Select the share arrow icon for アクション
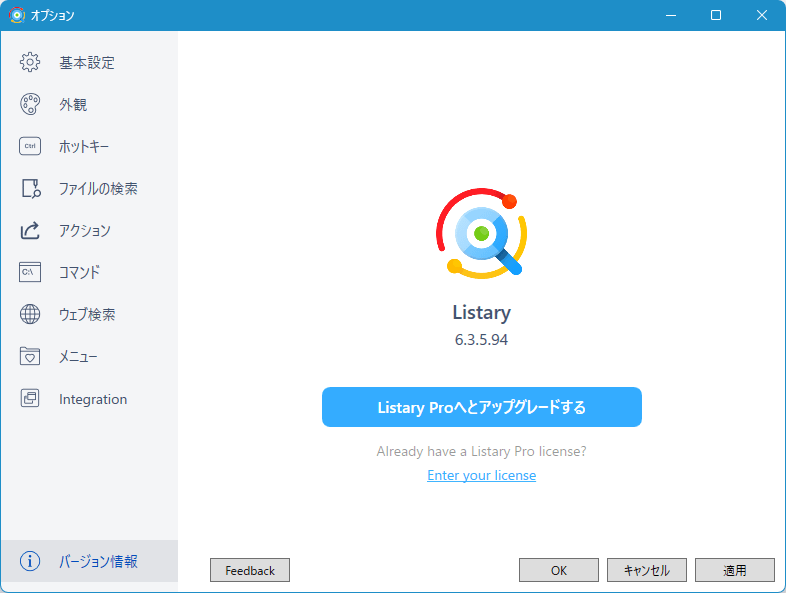786x593 pixels. point(30,230)
